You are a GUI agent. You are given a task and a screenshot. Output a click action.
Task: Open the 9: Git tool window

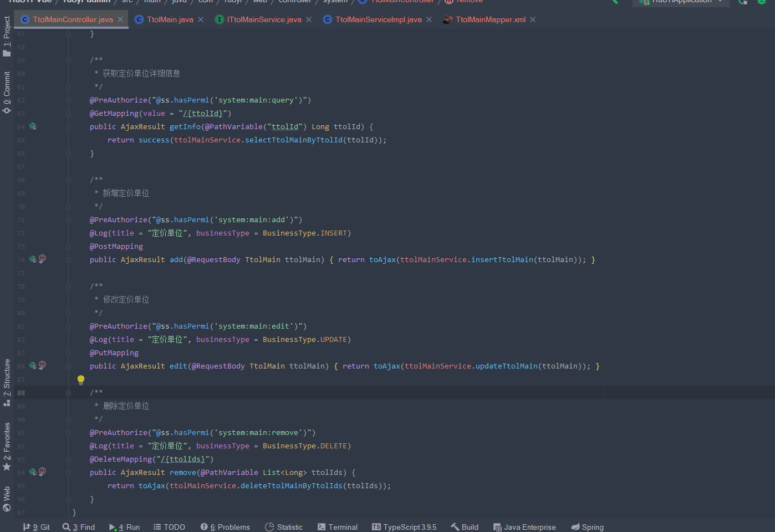[37, 527]
